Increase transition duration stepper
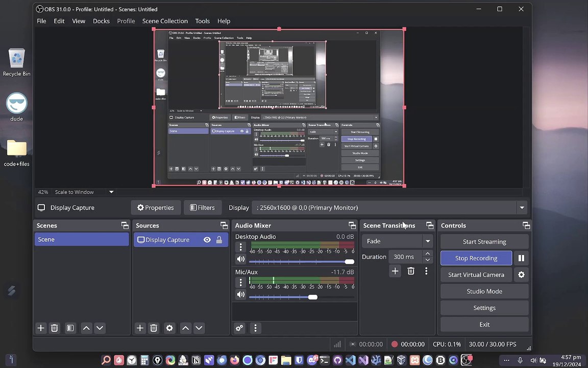This screenshot has height=368, width=588. pos(428,254)
